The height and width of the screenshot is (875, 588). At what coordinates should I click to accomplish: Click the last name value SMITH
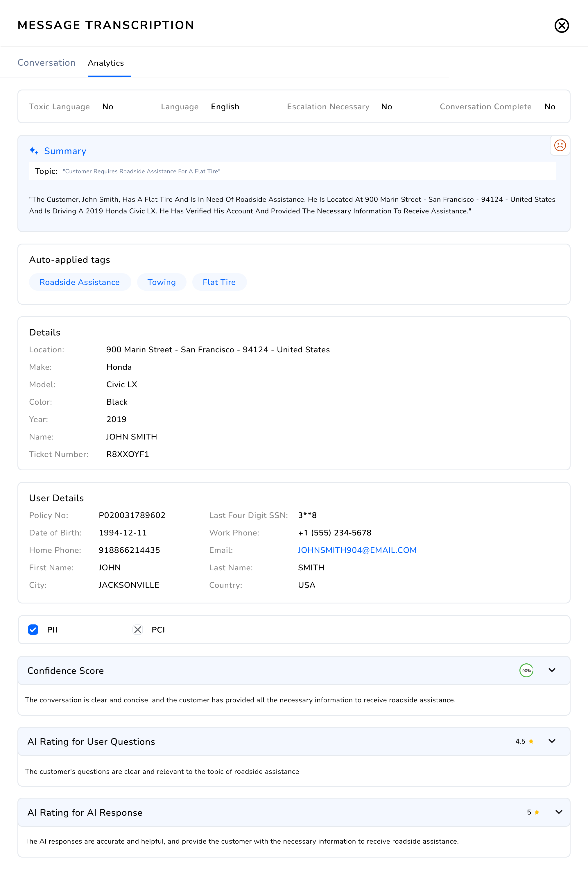[311, 567]
